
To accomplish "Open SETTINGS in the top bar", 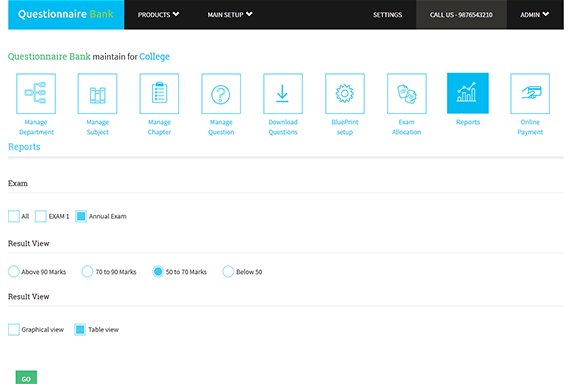I will (x=387, y=15).
